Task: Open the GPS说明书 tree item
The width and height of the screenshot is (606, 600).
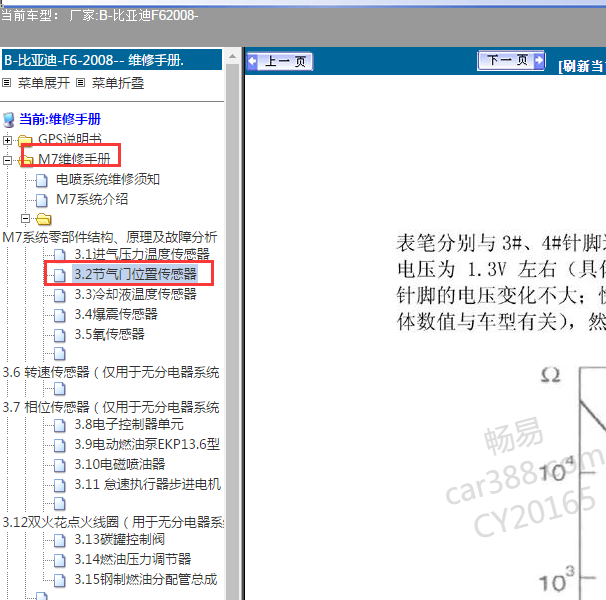Action: 70,139
